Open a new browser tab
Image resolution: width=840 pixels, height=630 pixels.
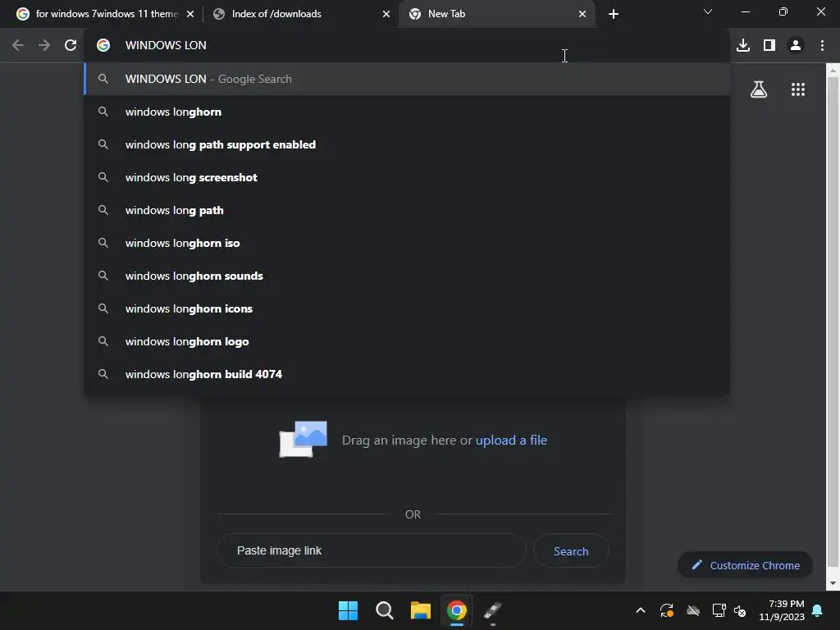coord(614,14)
